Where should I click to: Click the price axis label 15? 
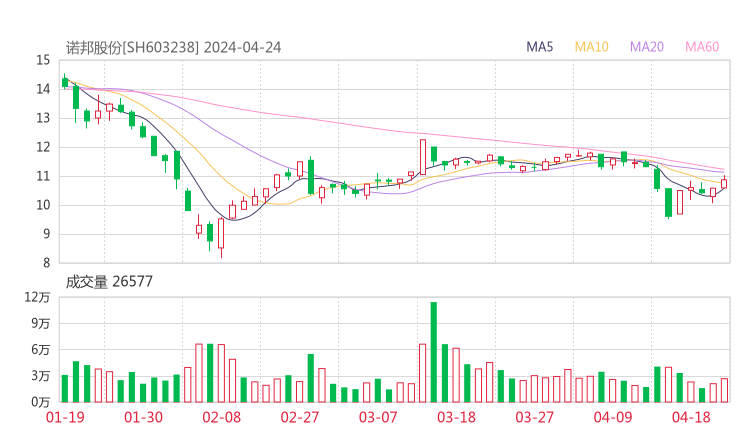click(43, 60)
